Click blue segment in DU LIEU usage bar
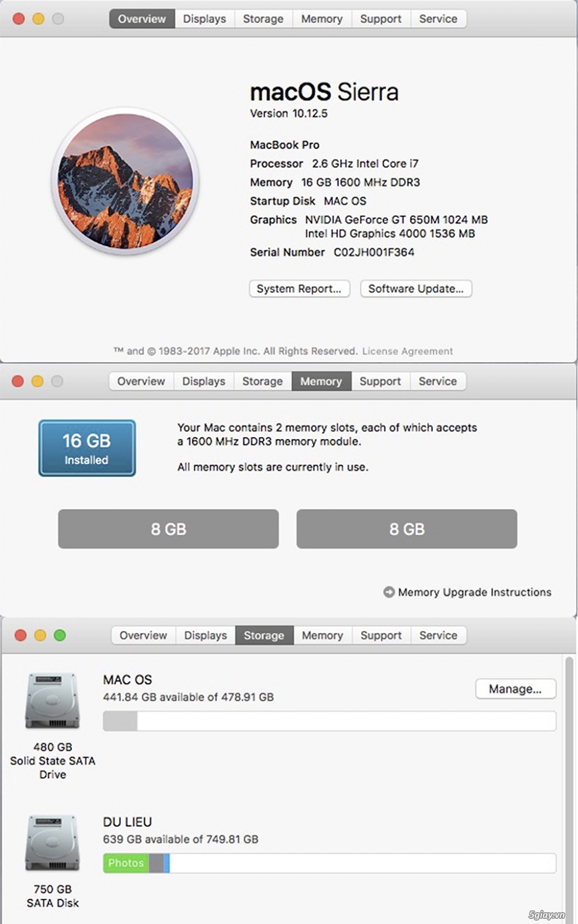The width and height of the screenshot is (578, 924). (167, 863)
